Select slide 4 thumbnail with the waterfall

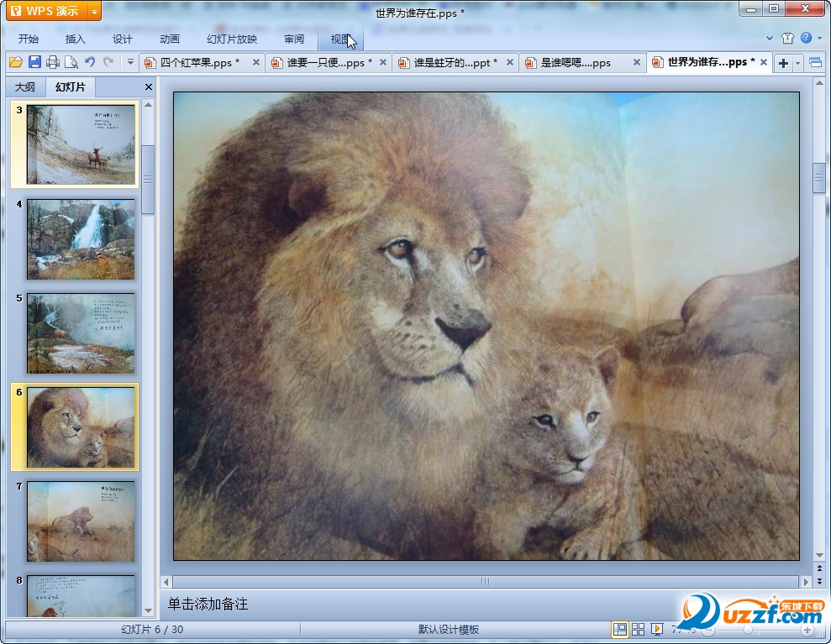click(81, 239)
